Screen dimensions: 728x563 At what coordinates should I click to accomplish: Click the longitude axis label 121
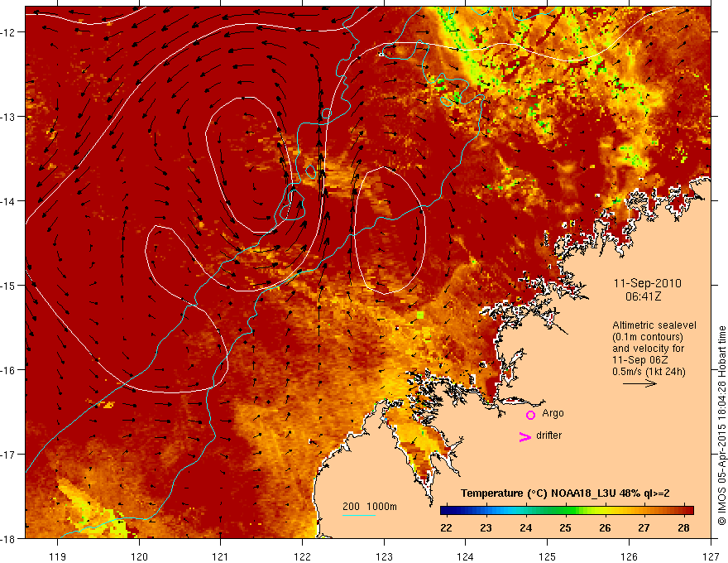point(221,556)
